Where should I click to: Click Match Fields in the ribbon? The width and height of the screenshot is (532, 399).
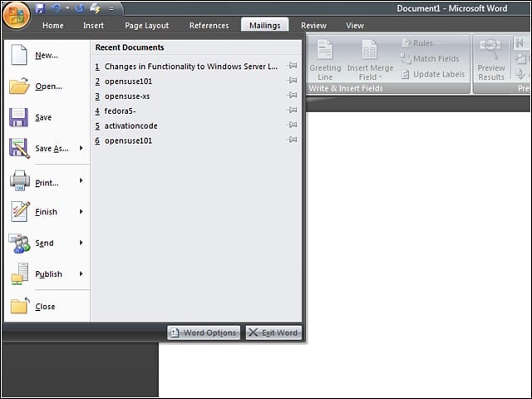pos(430,59)
